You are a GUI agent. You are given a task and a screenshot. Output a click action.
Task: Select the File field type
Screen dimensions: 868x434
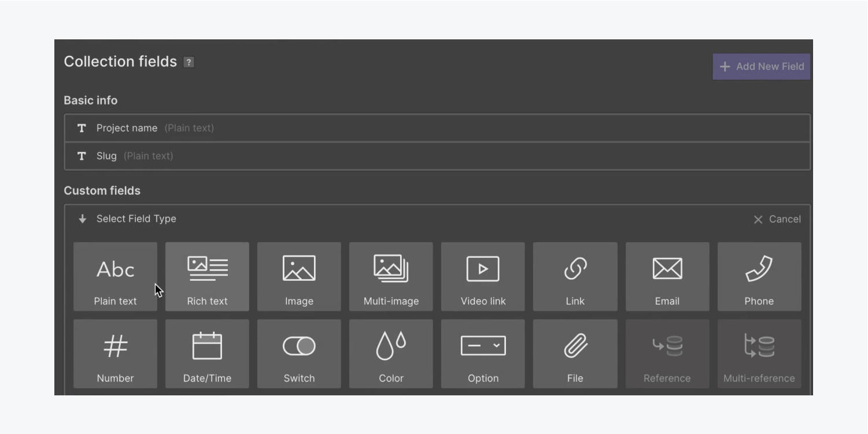point(575,354)
